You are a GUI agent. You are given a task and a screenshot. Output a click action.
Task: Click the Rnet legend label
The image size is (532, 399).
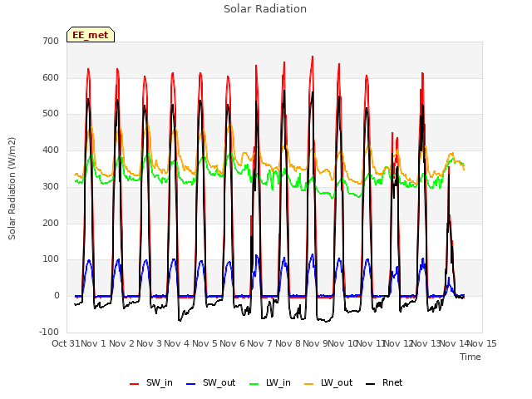392,382
